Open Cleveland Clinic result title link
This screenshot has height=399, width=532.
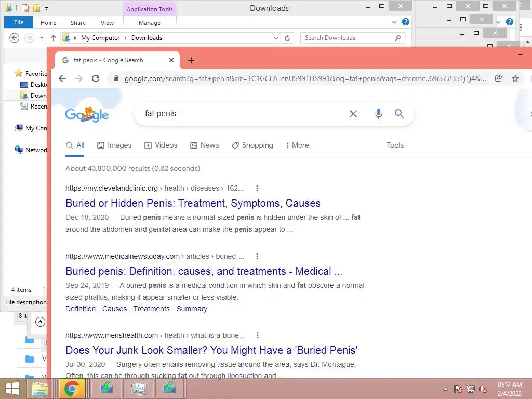193,203
